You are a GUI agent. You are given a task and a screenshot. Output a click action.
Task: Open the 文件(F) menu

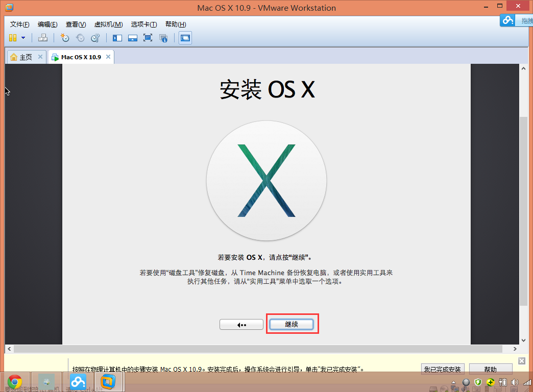click(20, 24)
